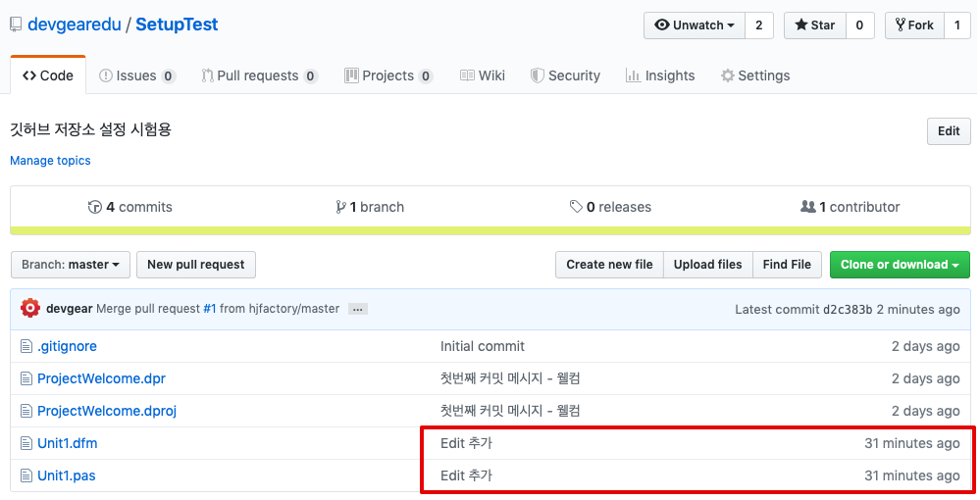Open the Security tab
The height and width of the screenshot is (500, 980).
click(565, 75)
